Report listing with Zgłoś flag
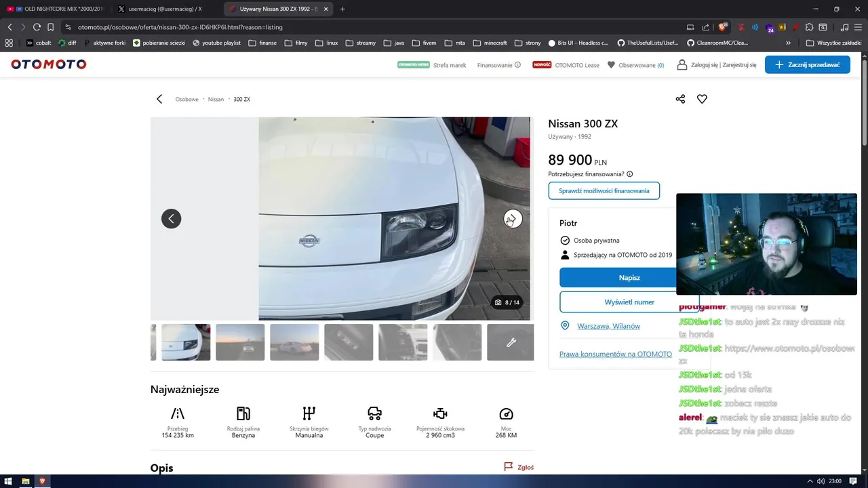Screen dimensions: 868x488 click(519, 467)
